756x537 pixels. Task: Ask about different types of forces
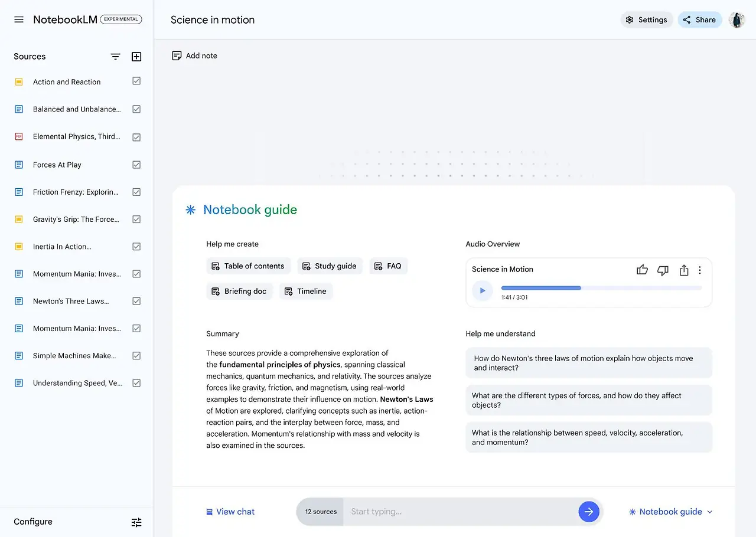(589, 400)
